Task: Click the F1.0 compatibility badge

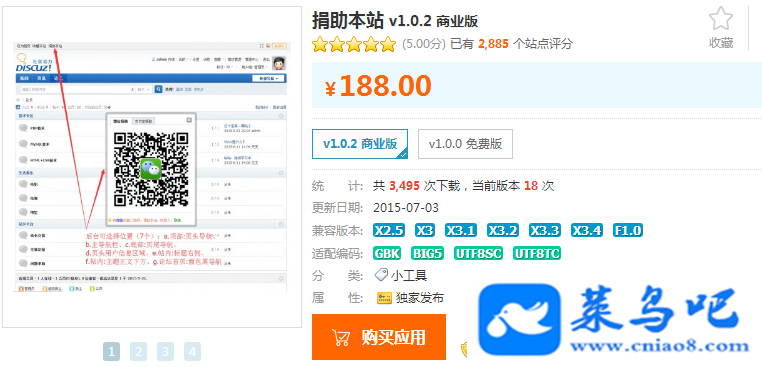Action: click(628, 230)
